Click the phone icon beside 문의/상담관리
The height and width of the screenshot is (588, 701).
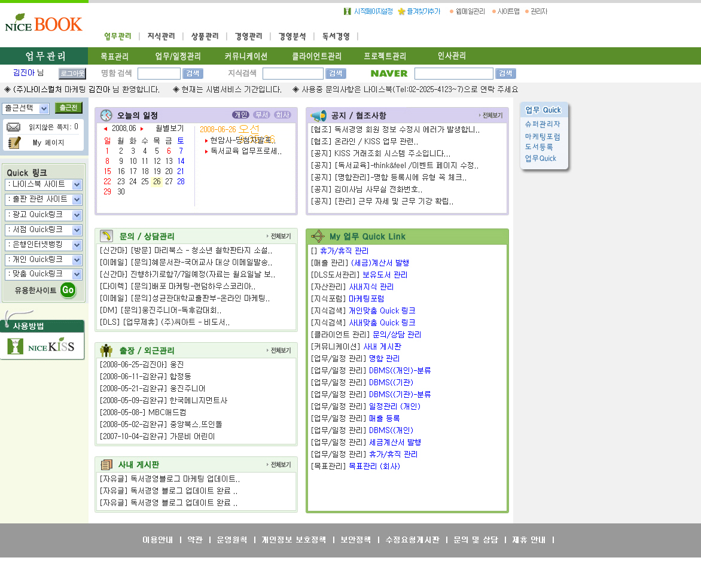click(x=106, y=236)
